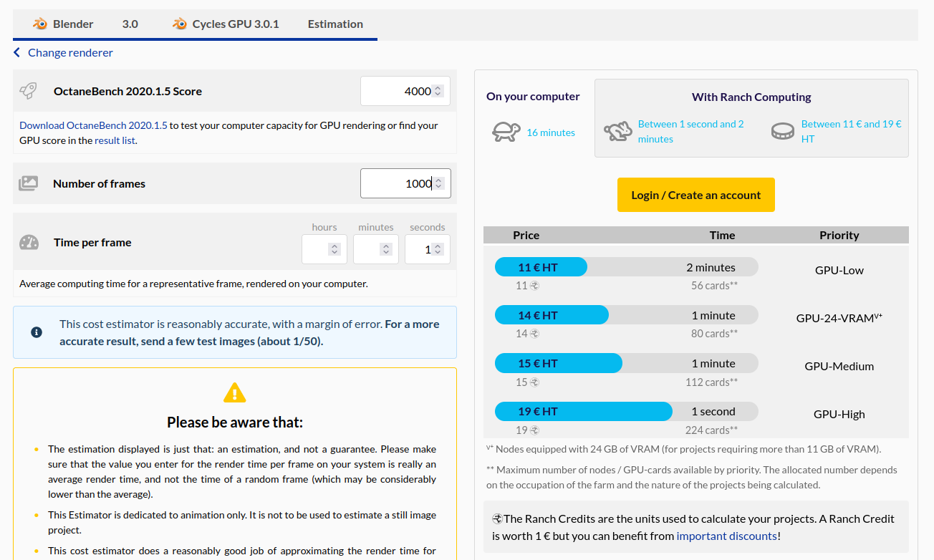This screenshot has height=560, width=934.
Task: Click the GPU-Low priority label
Action: tap(839, 271)
